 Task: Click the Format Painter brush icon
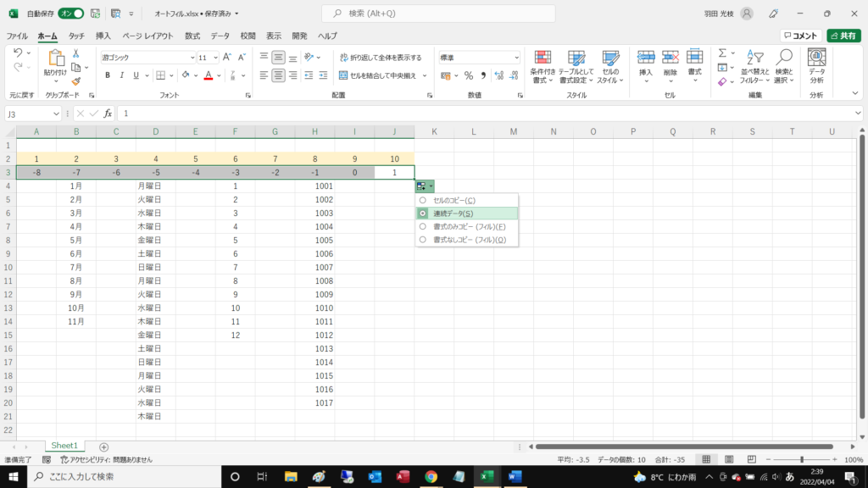[75, 81]
